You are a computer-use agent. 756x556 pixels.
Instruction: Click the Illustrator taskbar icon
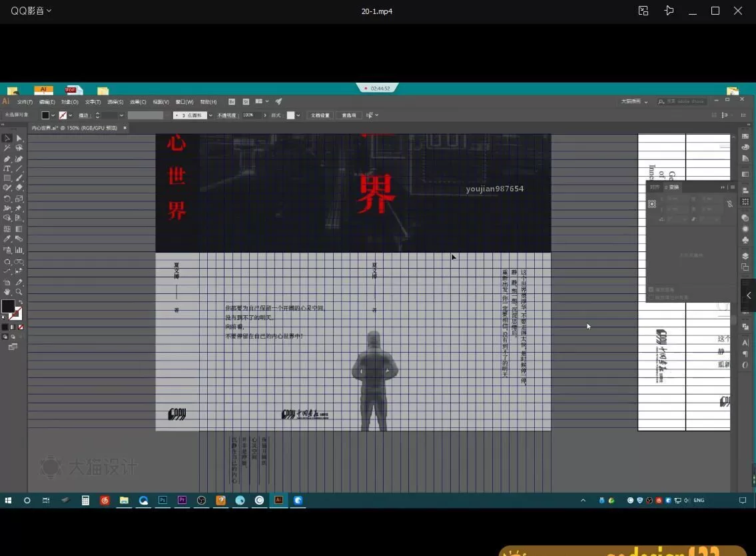tap(279, 500)
